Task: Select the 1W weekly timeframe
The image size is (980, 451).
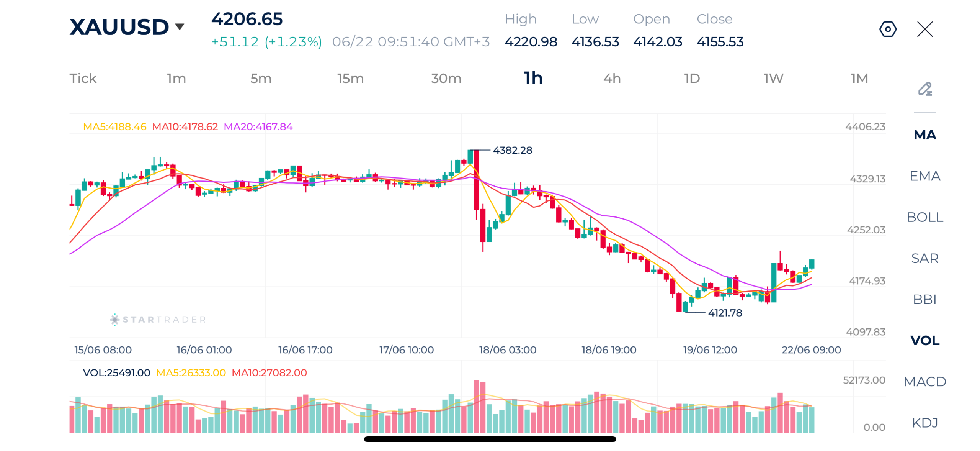Action: [x=773, y=78]
